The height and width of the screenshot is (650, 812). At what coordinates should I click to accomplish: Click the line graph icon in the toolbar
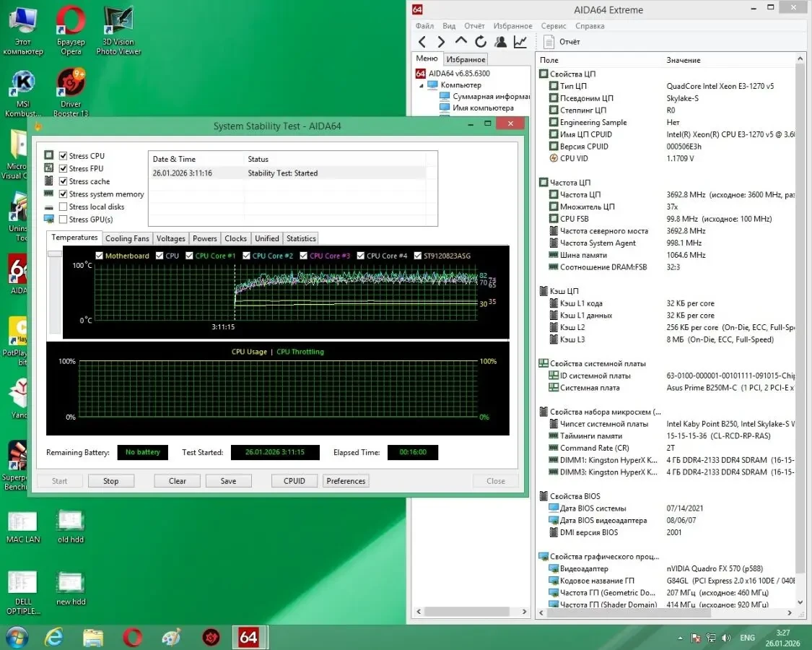pyautogui.click(x=520, y=41)
